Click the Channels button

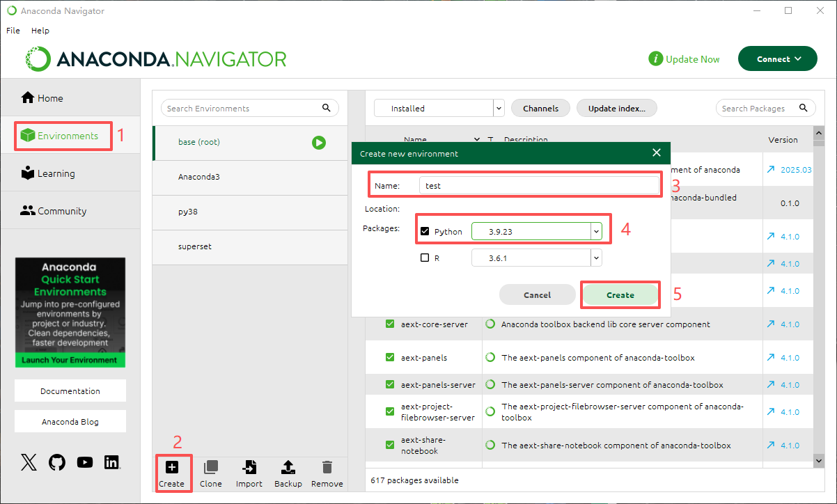click(540, 108)
